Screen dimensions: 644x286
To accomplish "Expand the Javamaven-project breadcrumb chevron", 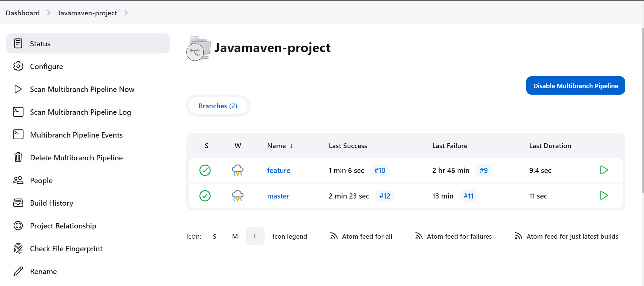I will click(x=126, y=13).
